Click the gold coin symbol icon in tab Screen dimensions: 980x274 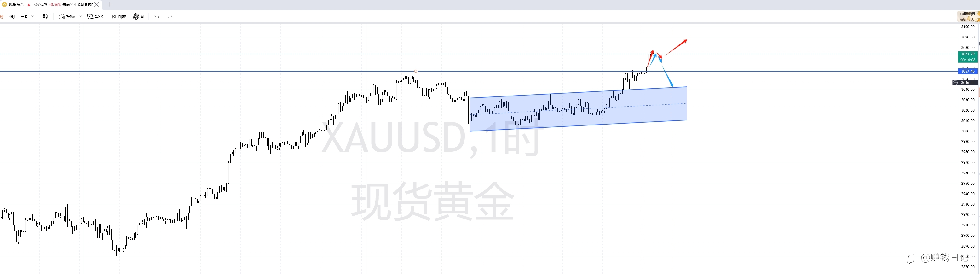tap(4, 4)
